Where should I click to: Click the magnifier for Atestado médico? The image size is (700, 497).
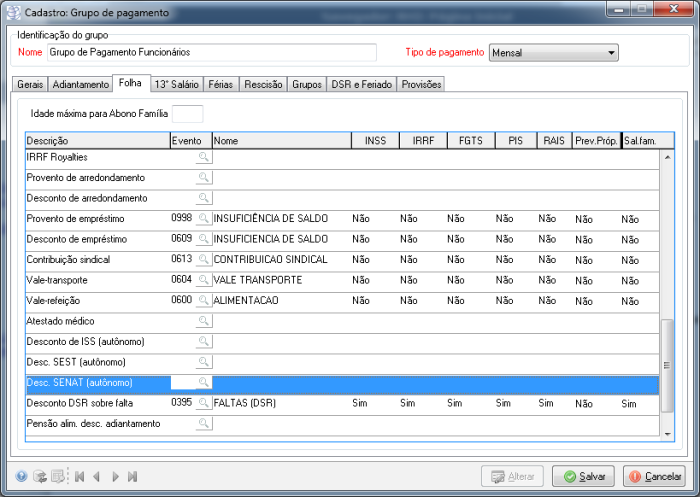click(203, 321)
